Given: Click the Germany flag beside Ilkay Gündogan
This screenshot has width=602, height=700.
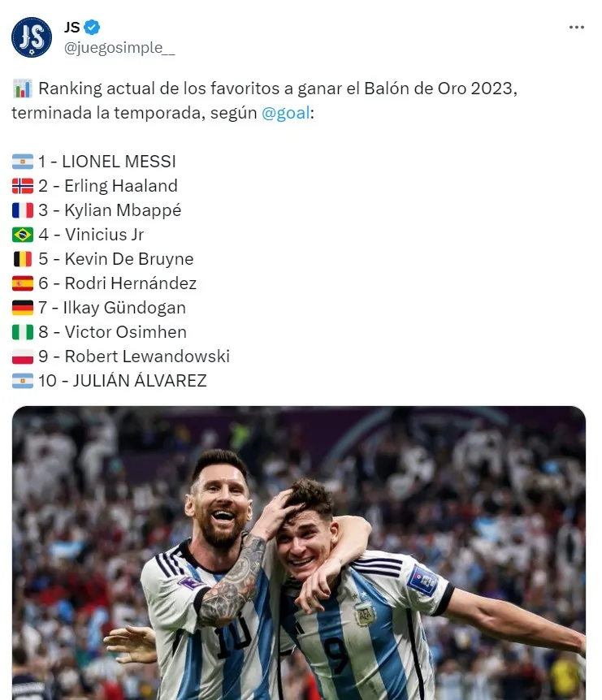Looking at the screenshot, I should [23, 308].
